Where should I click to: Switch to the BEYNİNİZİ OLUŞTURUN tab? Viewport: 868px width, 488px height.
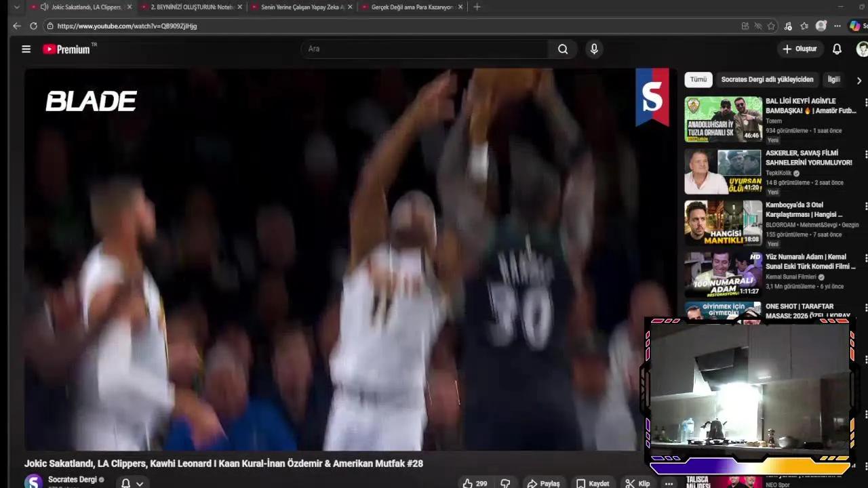pyautogui.click(x=192, y=7)
